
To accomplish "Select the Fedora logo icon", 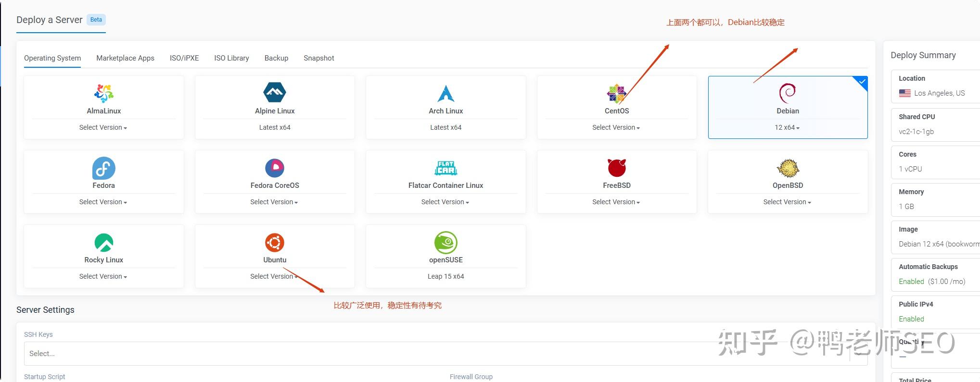I will 103,168.
